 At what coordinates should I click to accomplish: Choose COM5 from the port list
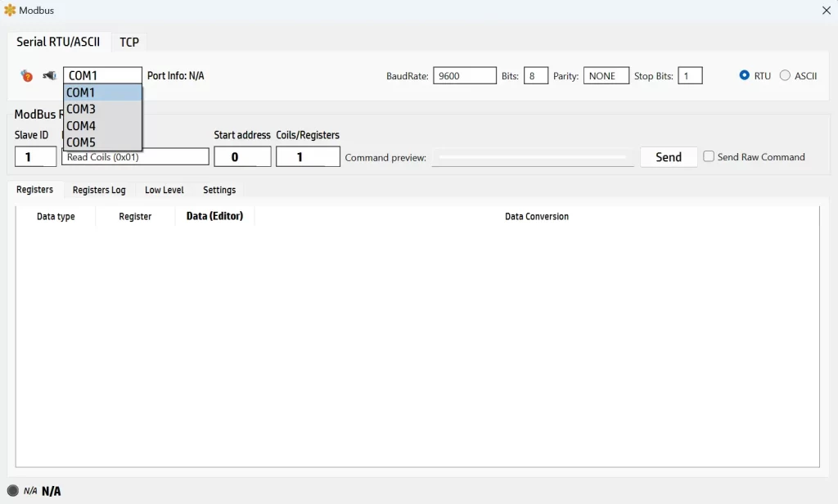point(102,142)
